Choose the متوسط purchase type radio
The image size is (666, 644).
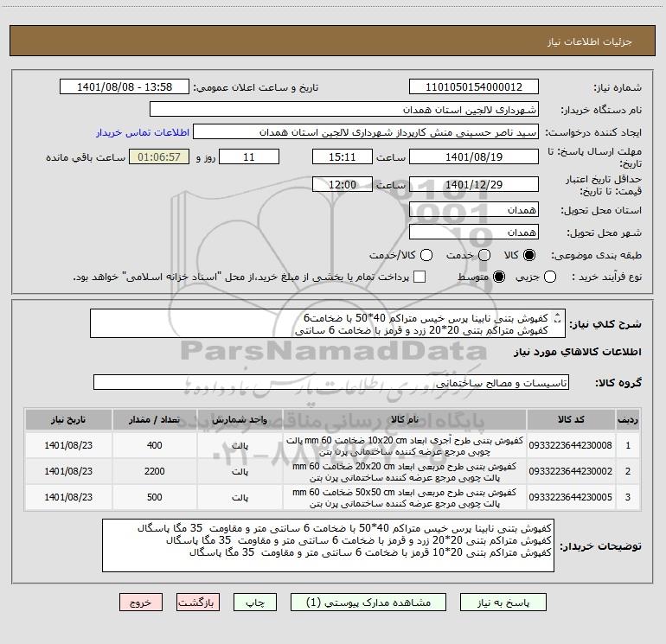499,277
